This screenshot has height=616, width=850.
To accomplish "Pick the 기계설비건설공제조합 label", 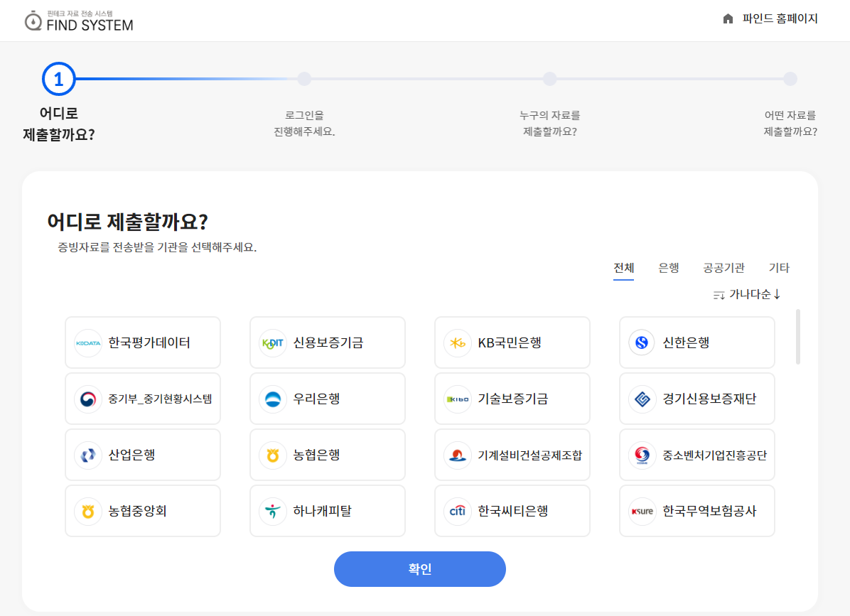I will tap(529, 455).
